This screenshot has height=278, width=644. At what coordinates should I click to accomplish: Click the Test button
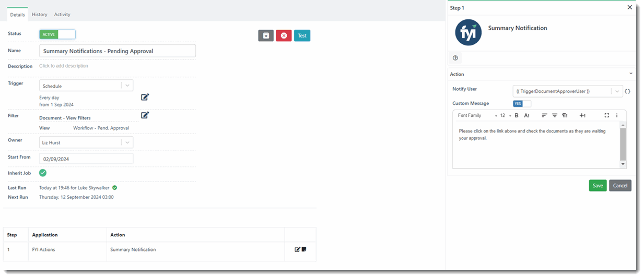302,35
